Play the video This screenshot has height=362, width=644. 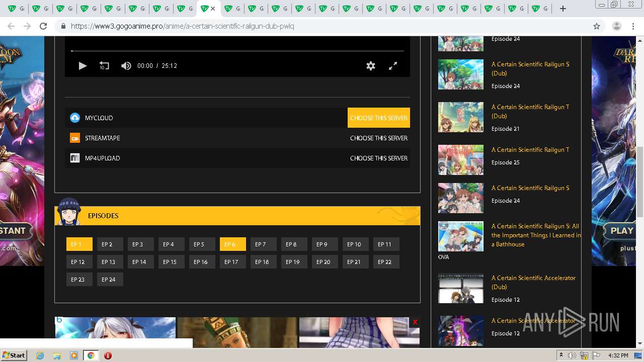[83, 66]
